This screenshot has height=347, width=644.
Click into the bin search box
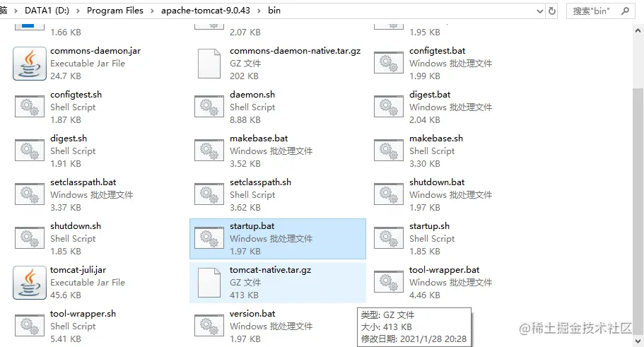pyautogui.click(x=594, y=11)
